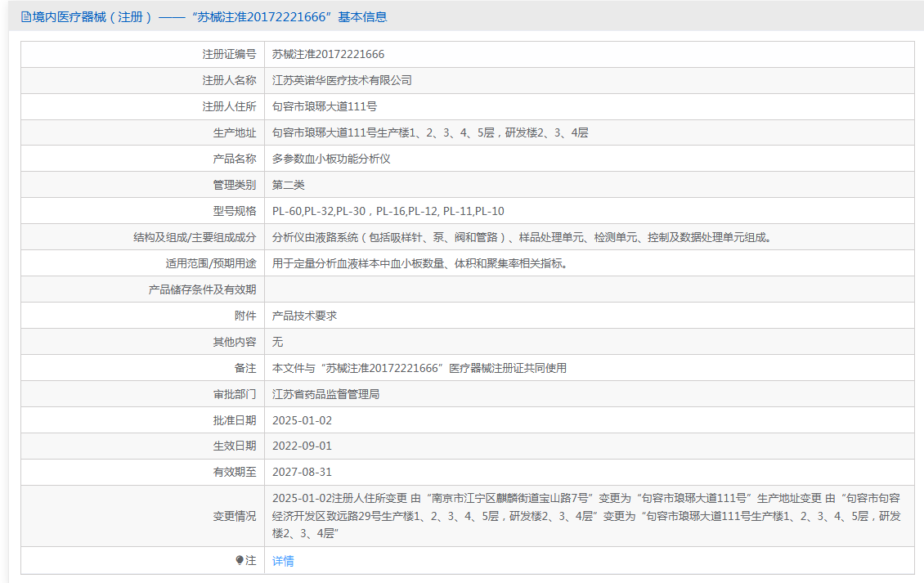Click the 结构及组成/主要组成成分 label

point(195,237)
